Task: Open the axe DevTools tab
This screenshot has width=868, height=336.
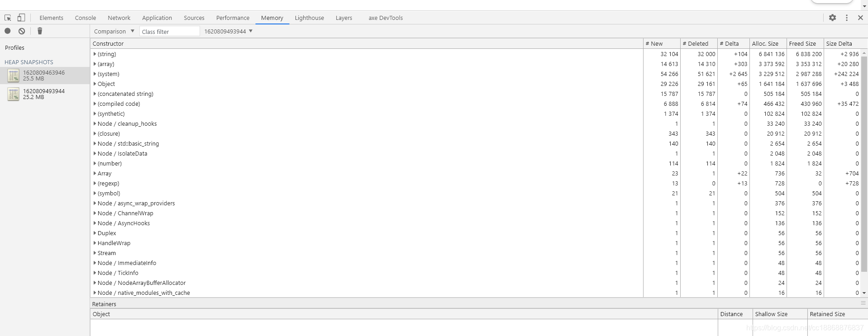Action: tap(386, 18)
